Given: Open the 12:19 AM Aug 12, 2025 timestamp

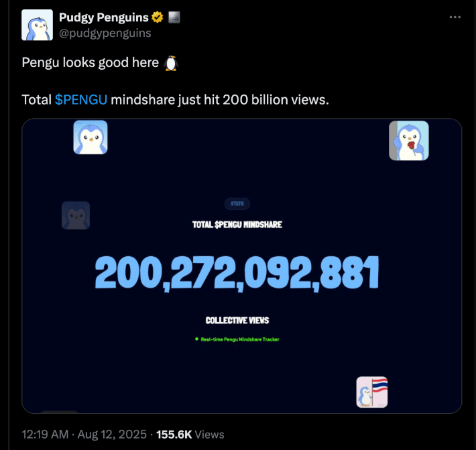Looking at the screenshot, I should (x=84, y=435).
